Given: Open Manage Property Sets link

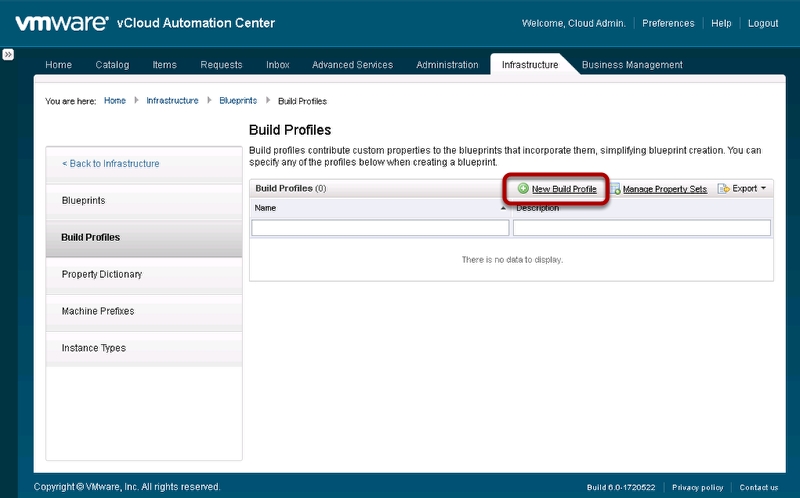Looking at the screenshot, I should tap(664, 189).
